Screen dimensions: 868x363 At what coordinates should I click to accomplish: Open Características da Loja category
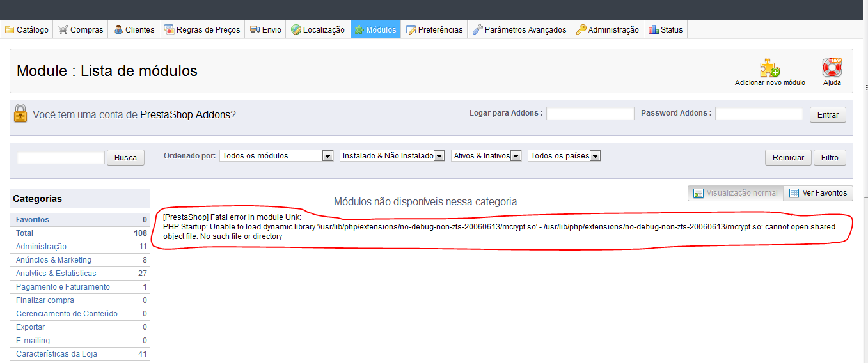(x=81, y=354)
